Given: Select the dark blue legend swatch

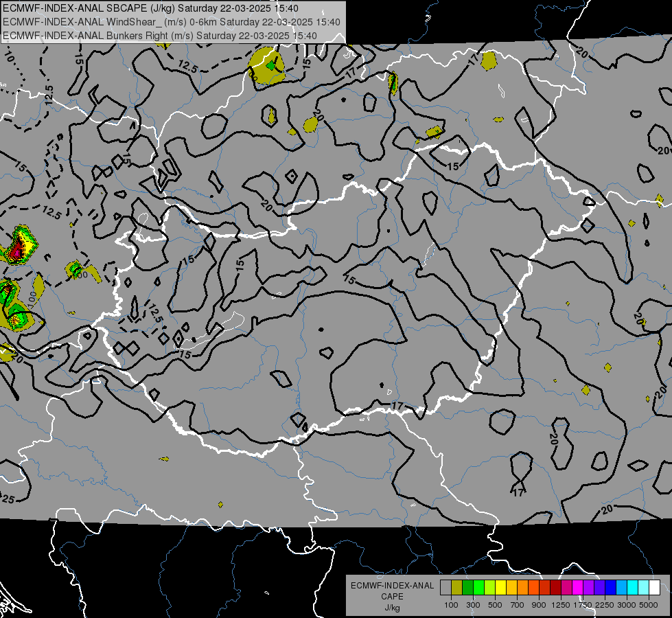Looking at the screenshot, I should pos(611,587).
